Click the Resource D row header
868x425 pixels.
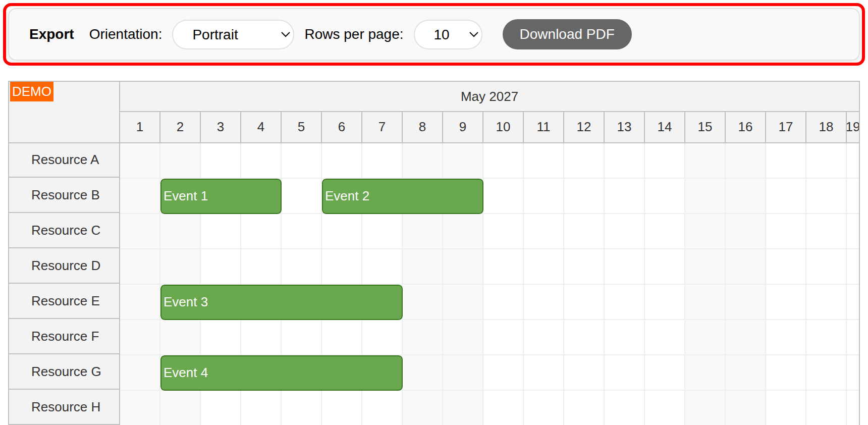tap(64, 266)
